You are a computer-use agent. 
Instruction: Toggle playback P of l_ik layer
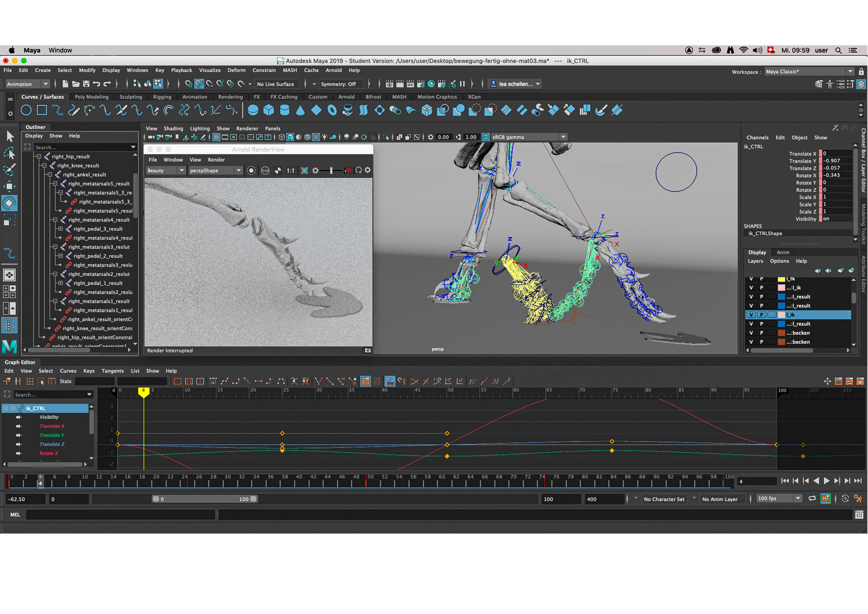(761, 314)
